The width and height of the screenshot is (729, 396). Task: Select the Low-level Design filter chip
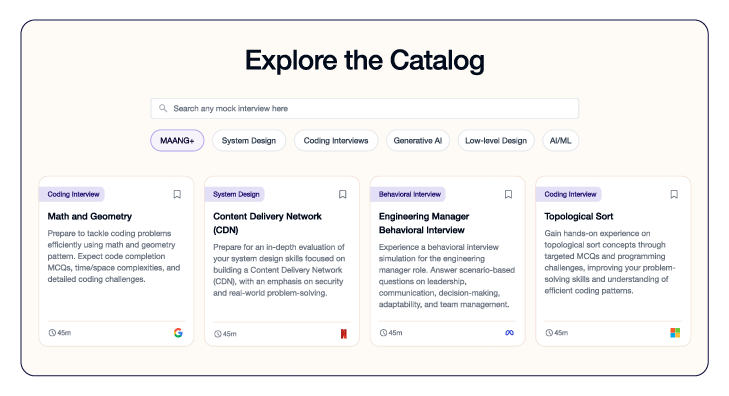coord(496,140)
